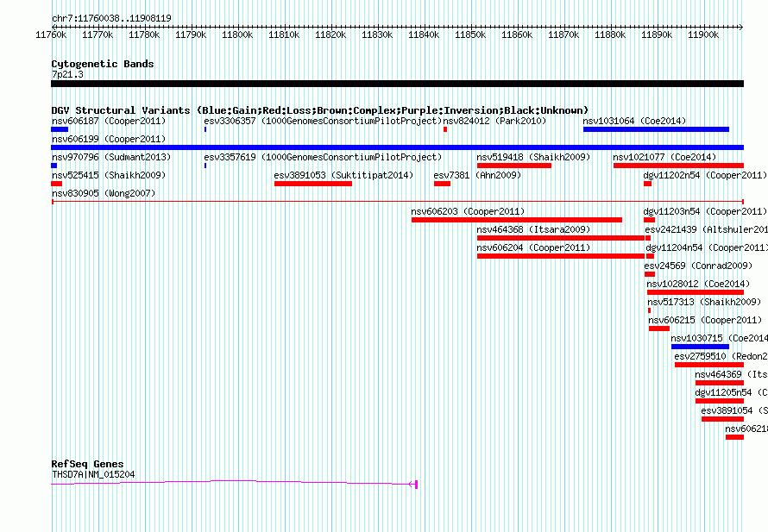Click the THSD7A|NM_015204 gene label
Viewport: 768px width, 532px height.
[x=93, y=474]
